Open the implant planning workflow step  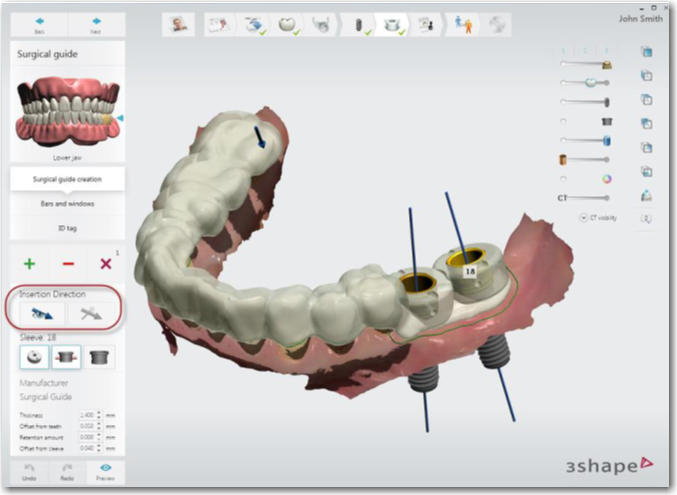tap(359, 25)
